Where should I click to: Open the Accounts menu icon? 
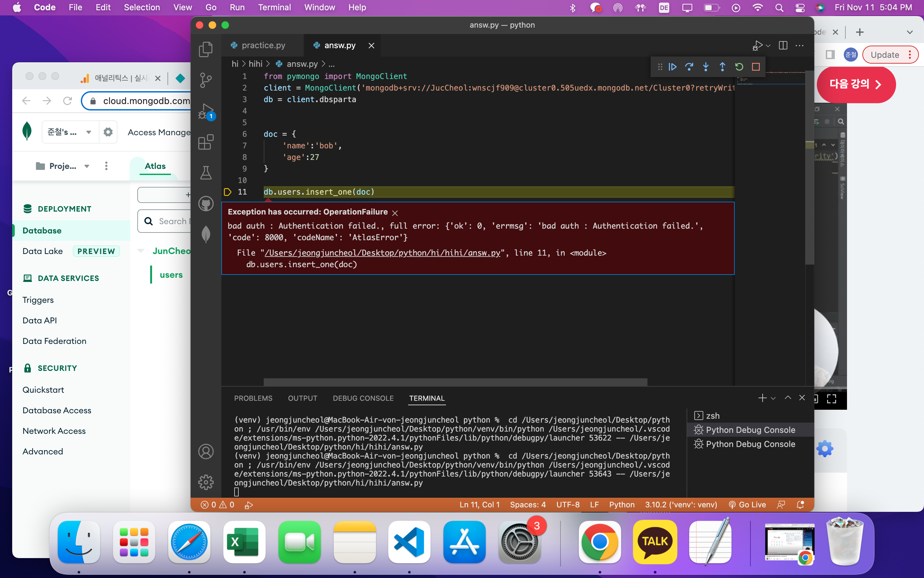206,451
